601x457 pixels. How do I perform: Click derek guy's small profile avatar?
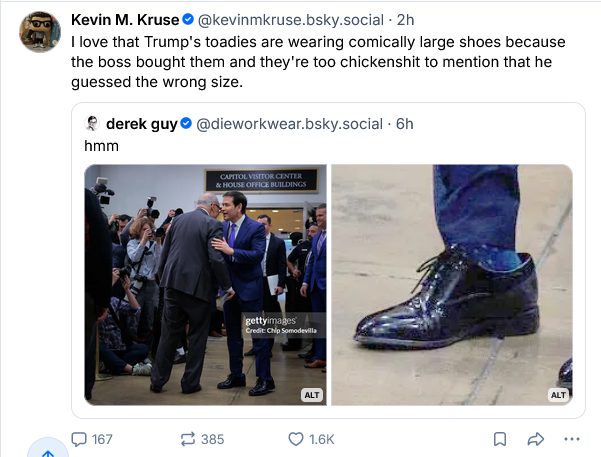[92, 124]
